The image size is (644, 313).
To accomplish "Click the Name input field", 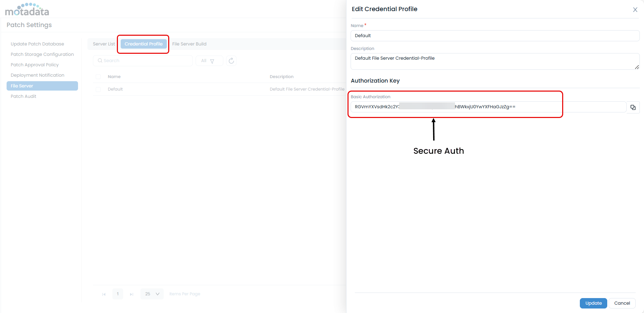I will point(495,36).
